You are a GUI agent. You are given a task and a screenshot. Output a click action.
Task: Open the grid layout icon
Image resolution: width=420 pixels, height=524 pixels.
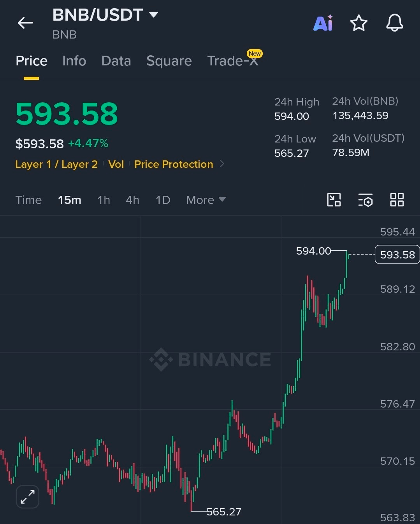coord(397,200)
